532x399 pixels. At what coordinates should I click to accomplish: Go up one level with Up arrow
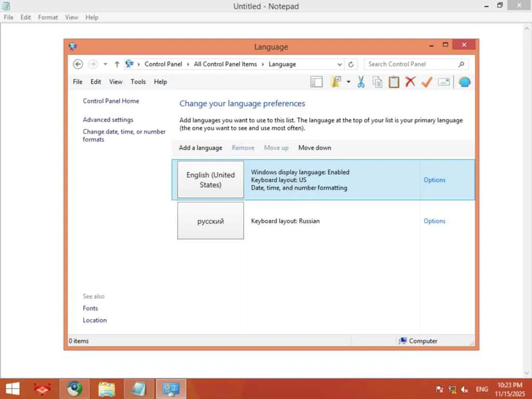(117, 64)
